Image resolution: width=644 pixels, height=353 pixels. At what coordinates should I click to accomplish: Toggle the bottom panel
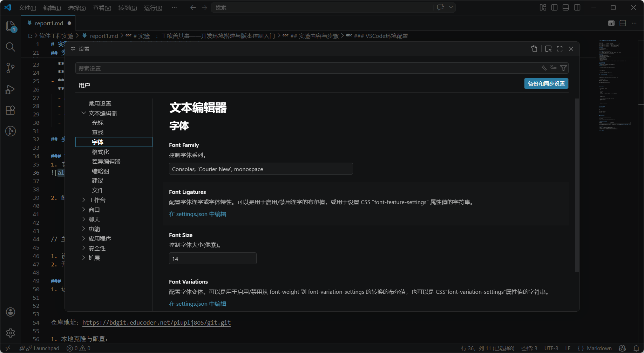[x=566, y=7]
